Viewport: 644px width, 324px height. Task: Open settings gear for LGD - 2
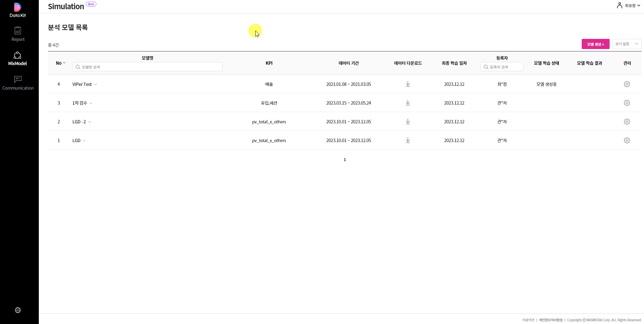627,122
